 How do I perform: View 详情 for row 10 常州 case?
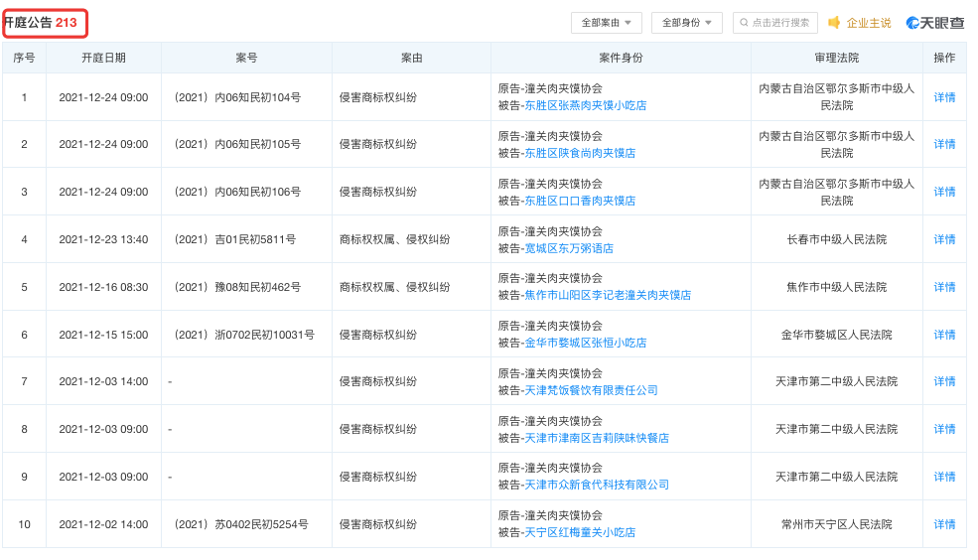tap(944, 524)
